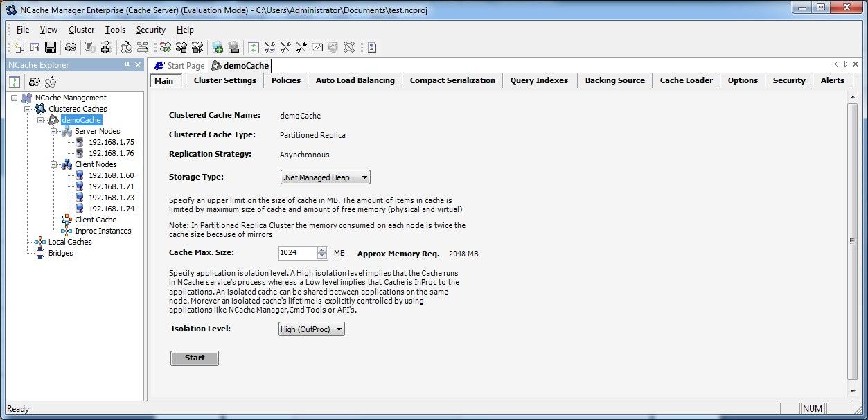Screen dimensions: 868x420
Task: Click the server icon with the plus sign
Action: tap(106, 47)
